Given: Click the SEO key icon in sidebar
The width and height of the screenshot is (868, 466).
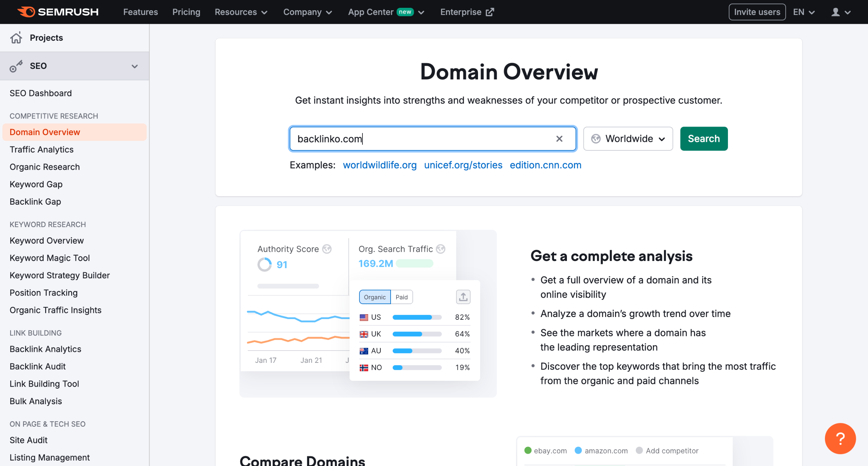Looking at the screenshot, I should pos(16,66).
